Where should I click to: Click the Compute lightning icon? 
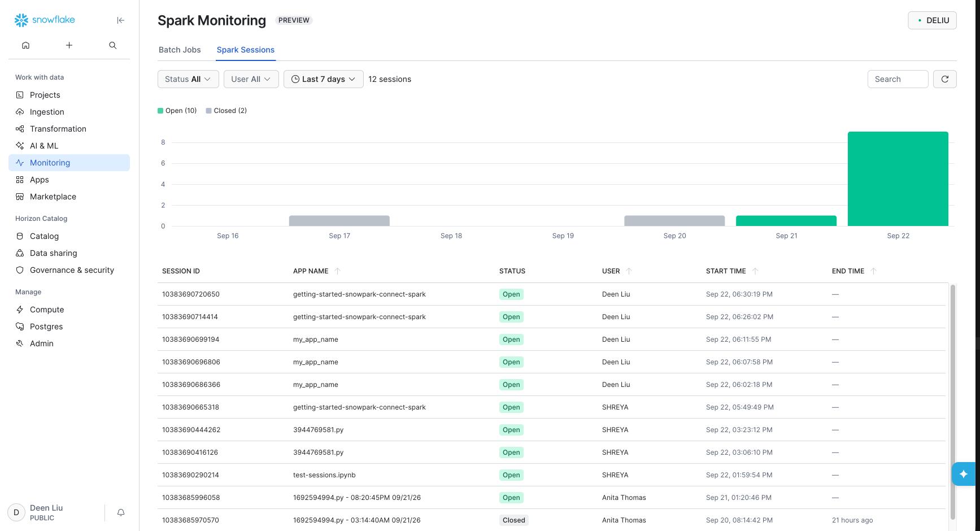[20, 310]
